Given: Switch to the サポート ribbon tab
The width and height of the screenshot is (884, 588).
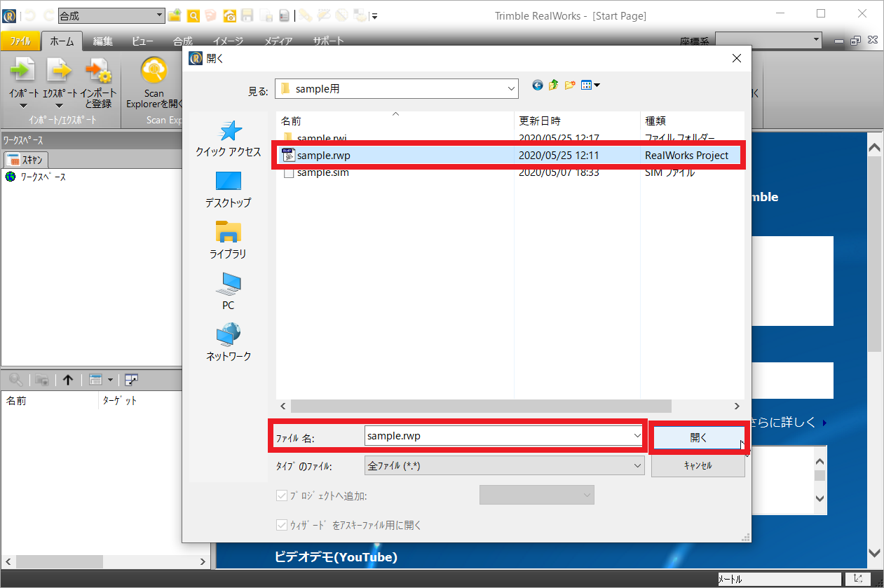Looking at the screenshot, I should [328, 41].
